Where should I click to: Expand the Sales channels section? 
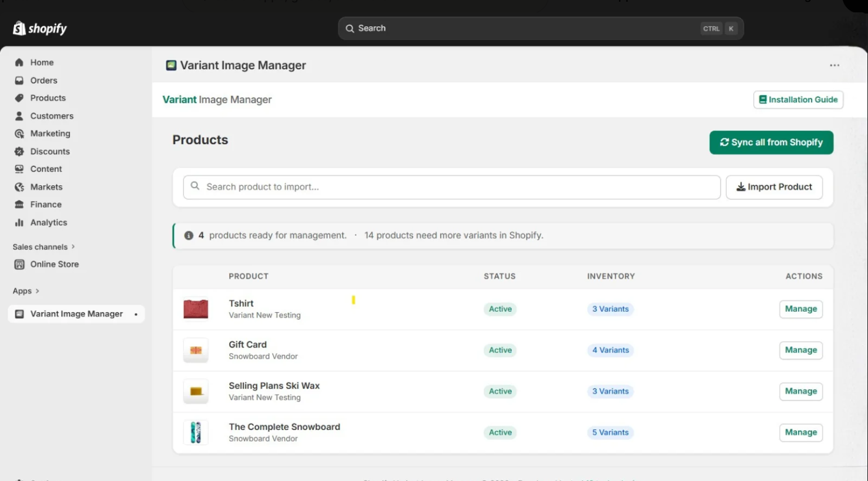(44, 247)
